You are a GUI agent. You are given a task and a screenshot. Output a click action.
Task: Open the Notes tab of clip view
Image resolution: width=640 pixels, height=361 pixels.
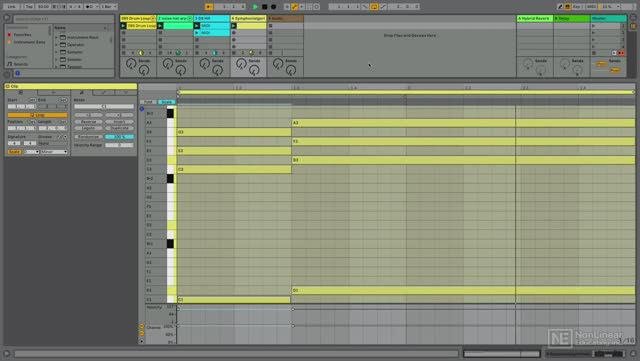pos(82,93)
